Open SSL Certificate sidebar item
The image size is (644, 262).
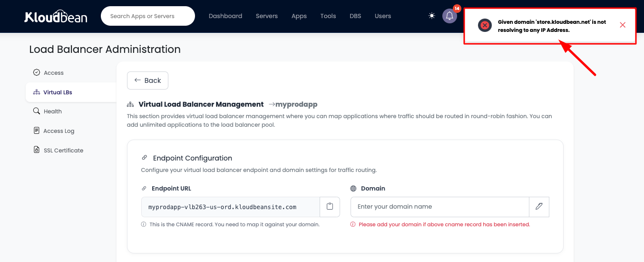pos(71,151)
